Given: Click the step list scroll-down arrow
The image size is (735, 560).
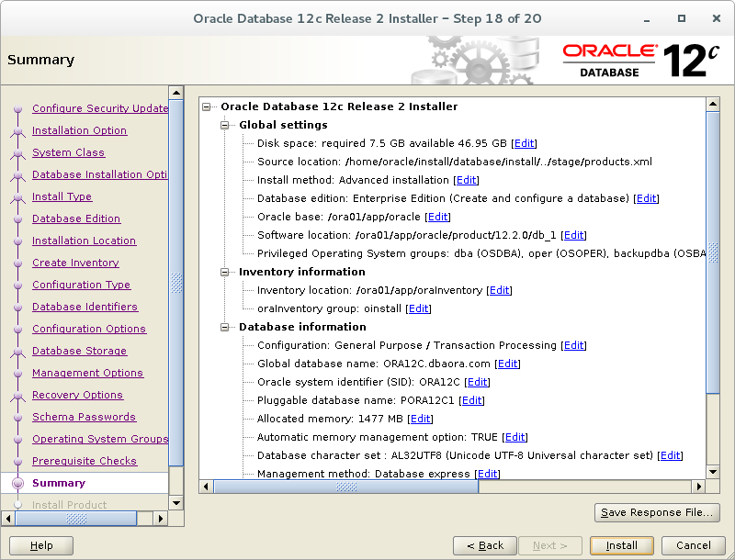Looking at the screenshot, I should point(175,503).
